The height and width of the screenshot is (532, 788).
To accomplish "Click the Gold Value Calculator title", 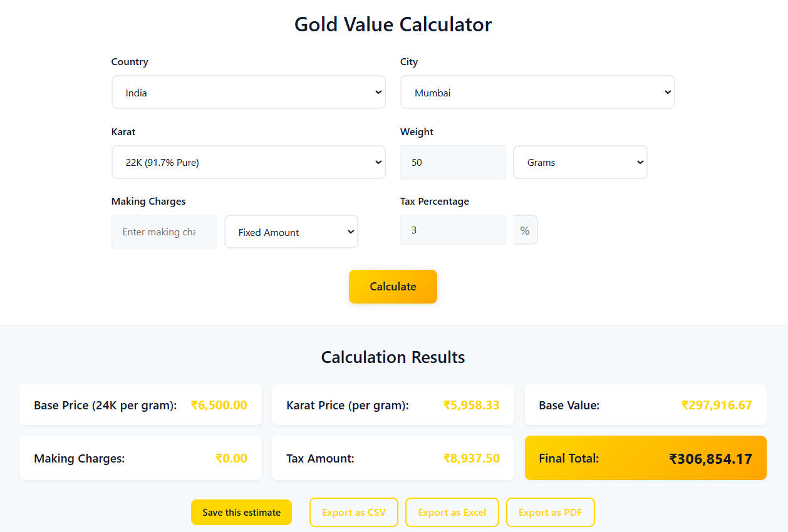I will click(x=393, y=24).
